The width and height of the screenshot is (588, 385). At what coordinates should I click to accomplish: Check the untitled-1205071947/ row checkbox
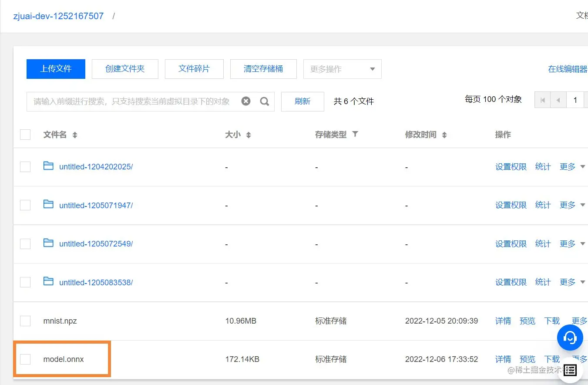point(25,205)
